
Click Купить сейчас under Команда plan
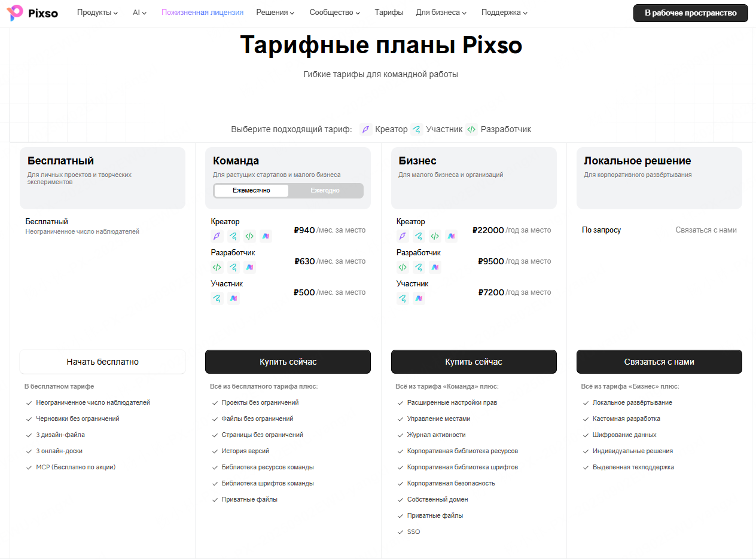[x=288, y=362]
